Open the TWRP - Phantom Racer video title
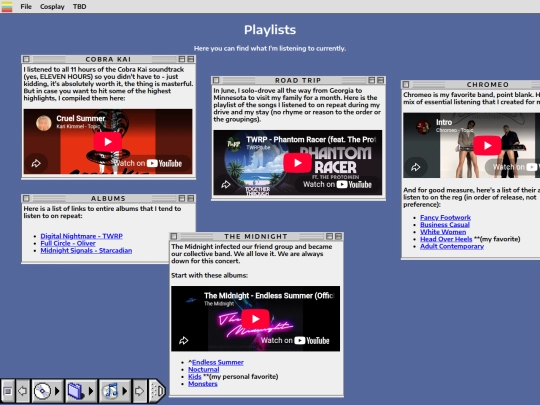Viewport: 540px width, 405px height. pos(311,139)
